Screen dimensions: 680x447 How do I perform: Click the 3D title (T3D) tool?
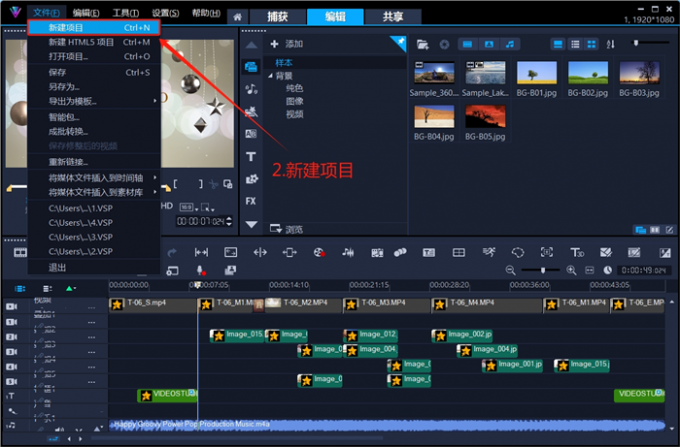577,252
